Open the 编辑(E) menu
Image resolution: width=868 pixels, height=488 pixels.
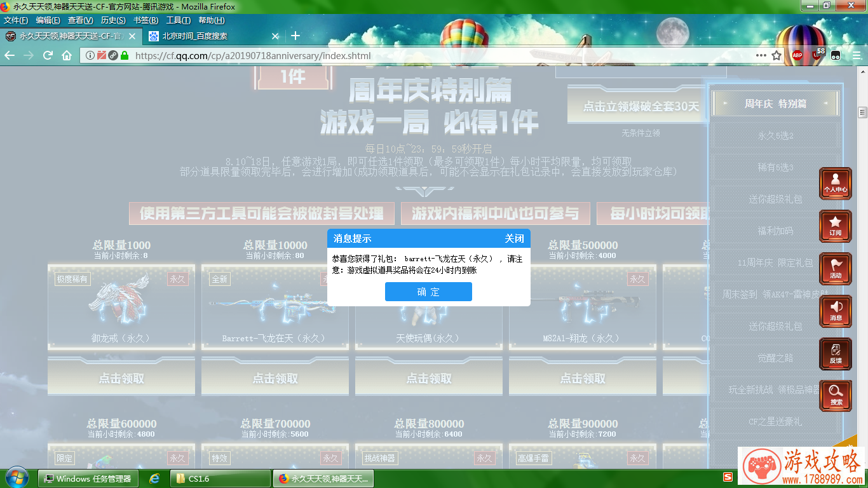point(48,20)
